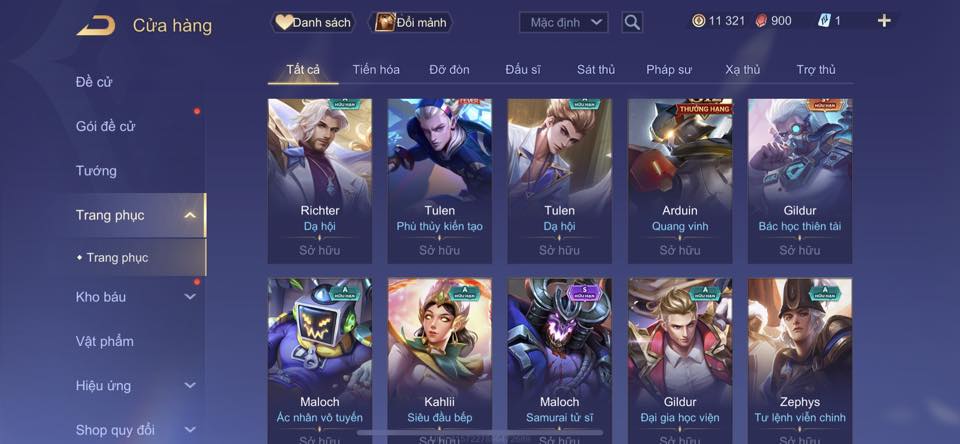This screenshot has height=444, width=960.
Task: Expand the Hiệu ứng sidebar section
Action: [x=190, y=385]
